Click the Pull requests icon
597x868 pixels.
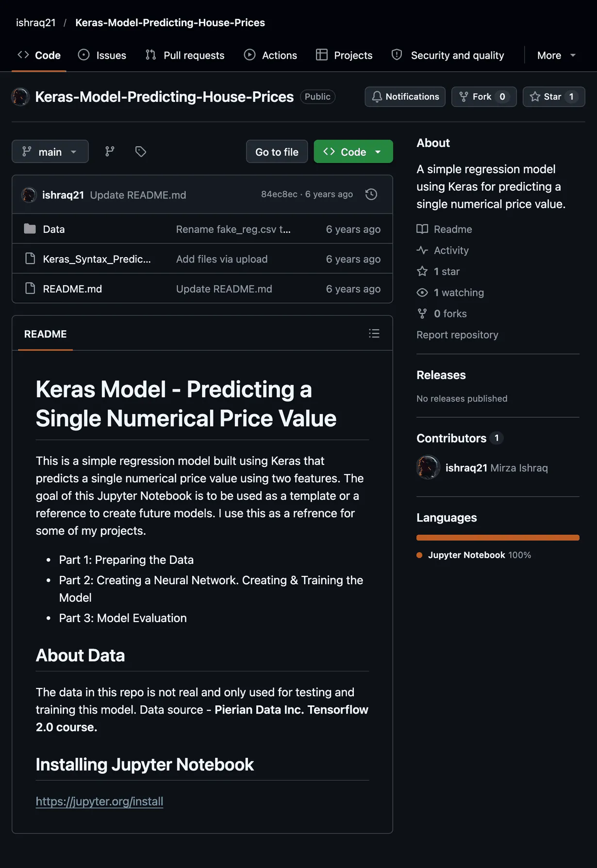click(151, 55)
